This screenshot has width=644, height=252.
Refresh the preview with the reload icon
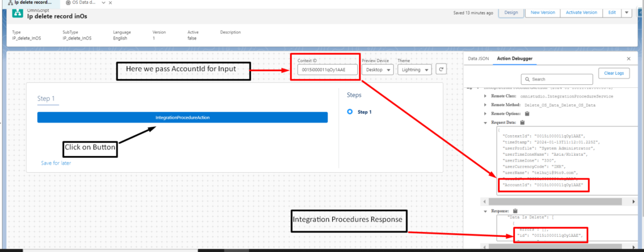pos(441,69)
